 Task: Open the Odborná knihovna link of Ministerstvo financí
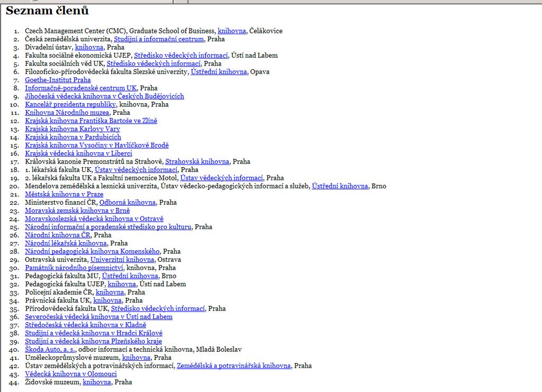point(128,203)
